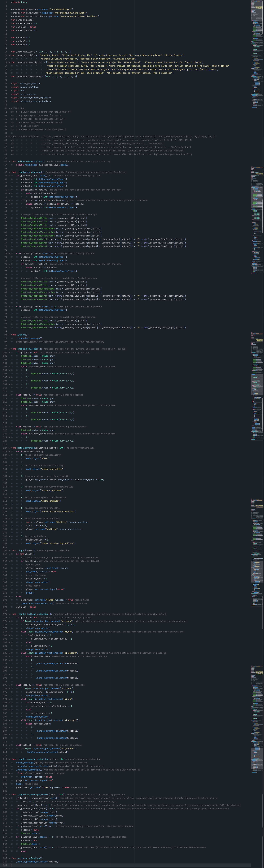The width and height of the screenshot is (264, 868).
Task: Collapse the #POWER UPS: comment fold arrow
Action: point(9,108)
